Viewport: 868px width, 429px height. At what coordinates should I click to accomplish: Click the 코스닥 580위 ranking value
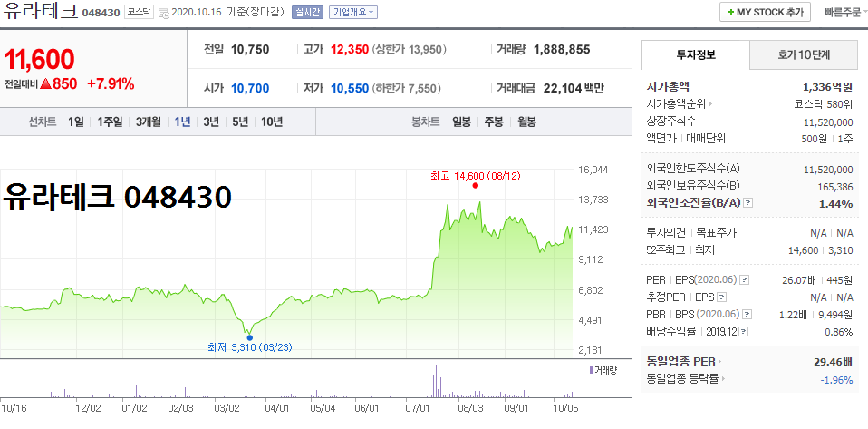click(824, 103)
